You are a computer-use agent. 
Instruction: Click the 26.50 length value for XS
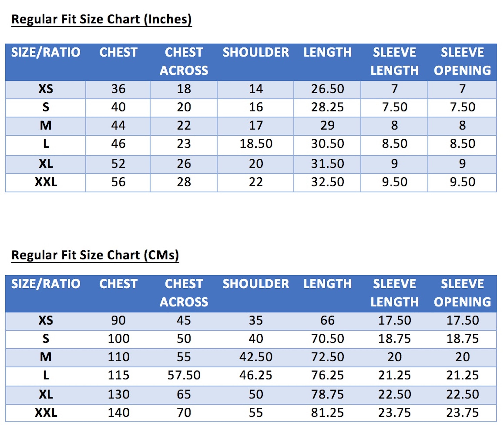327,89
